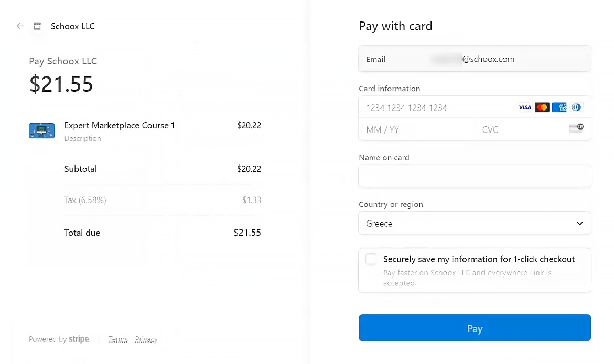Click the blue Pay button
The height and width of the screenshot is (364, 614).
[475, 328]
